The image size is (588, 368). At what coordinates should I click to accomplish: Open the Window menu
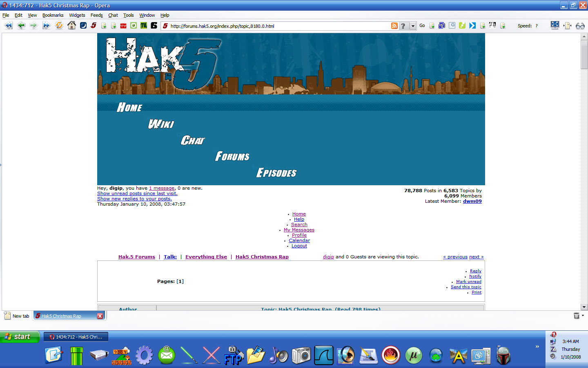coord(147,15)
